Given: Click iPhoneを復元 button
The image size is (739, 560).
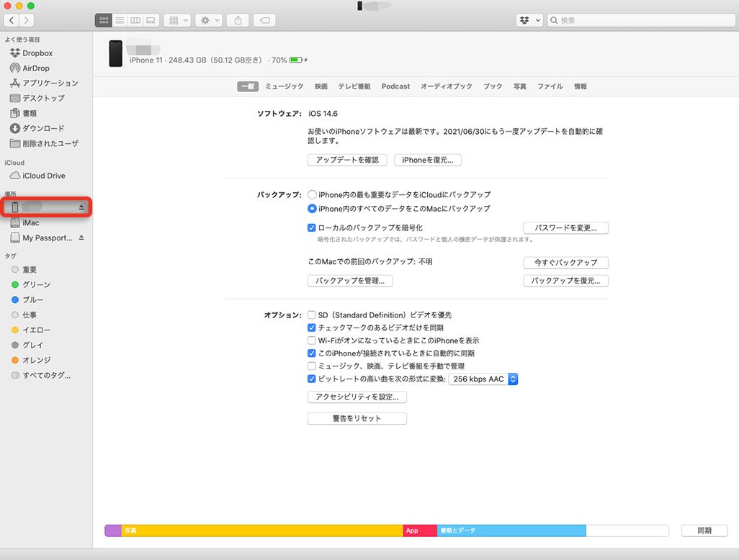Looking at the screenshot, I should click(427, 160).
